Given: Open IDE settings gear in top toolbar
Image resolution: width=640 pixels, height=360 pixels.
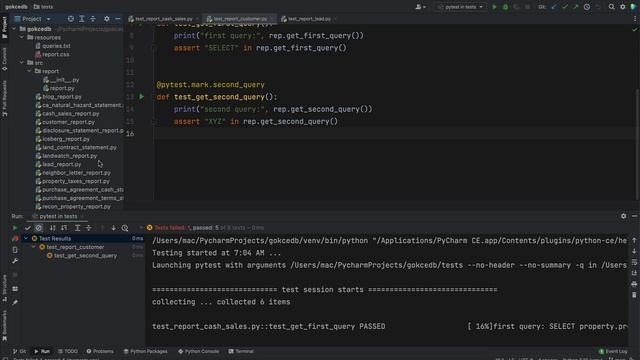Looking at the screenshot, I should (x=622, y=7).
